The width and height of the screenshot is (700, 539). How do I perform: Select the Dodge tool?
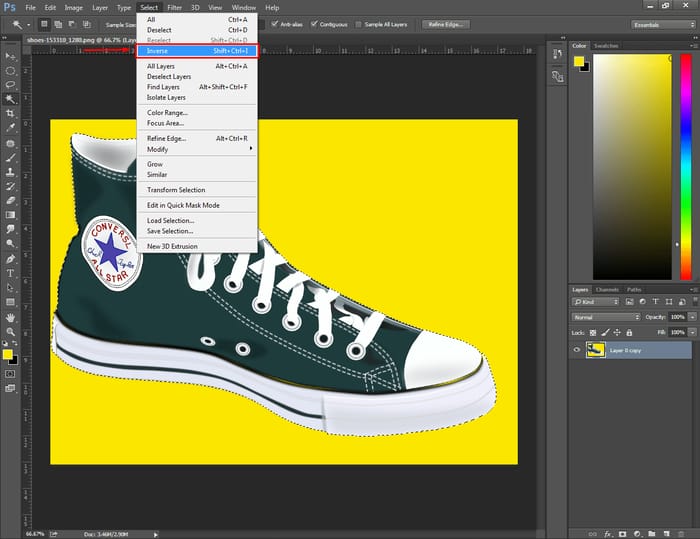pos(10,243)
